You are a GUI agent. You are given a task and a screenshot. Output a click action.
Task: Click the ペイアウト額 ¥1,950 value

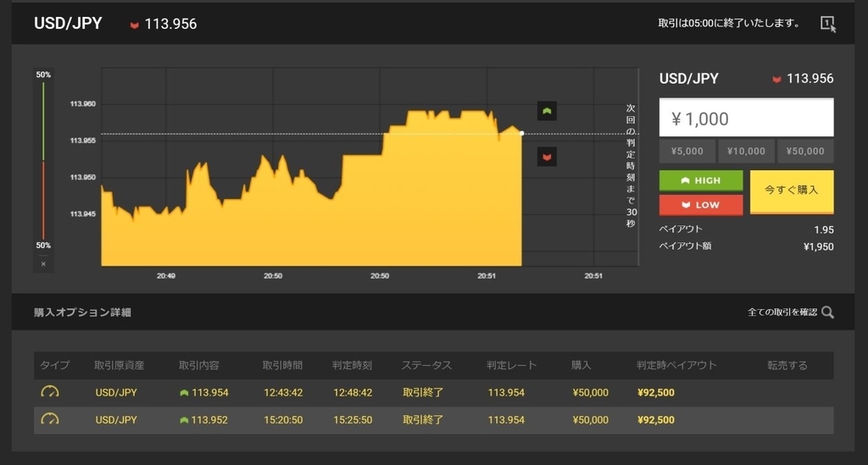click(818, 246)
